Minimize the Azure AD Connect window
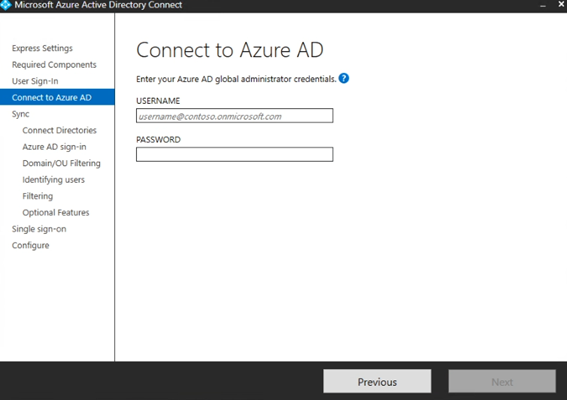This screenshot has height=400, width=567. point(543,5)
